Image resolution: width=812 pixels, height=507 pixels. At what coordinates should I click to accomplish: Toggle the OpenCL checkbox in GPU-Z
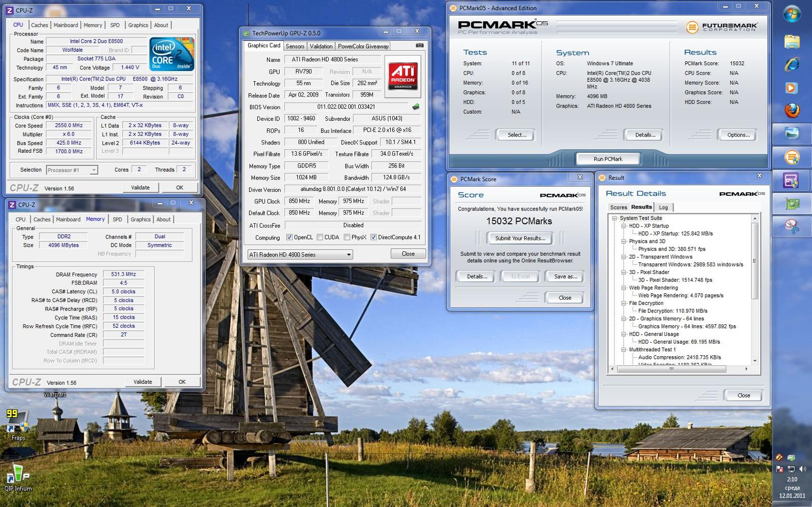coord(289,237)
